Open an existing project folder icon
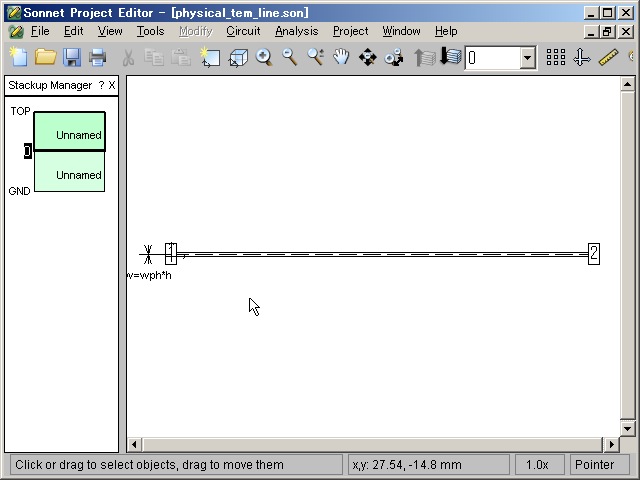The height and width of the screenshot is (480, 640). click(45, 57)
